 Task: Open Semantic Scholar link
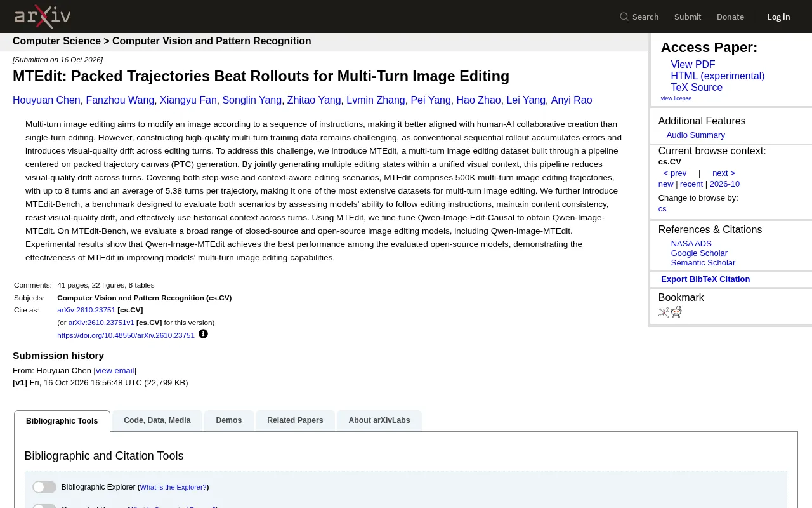click(703, 263)
